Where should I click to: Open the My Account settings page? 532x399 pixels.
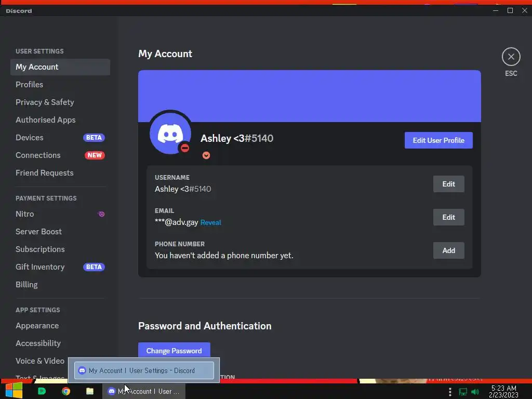tap(60, 67)
